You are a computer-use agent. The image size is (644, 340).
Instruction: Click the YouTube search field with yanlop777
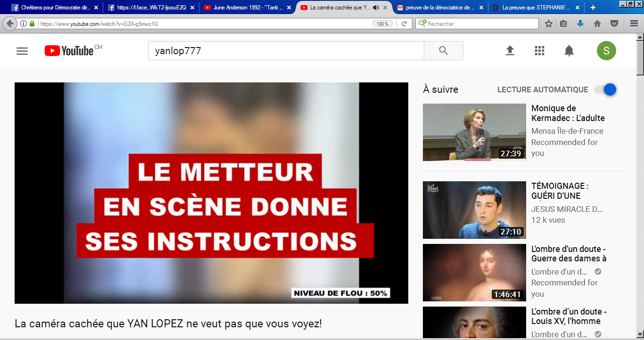286,50
